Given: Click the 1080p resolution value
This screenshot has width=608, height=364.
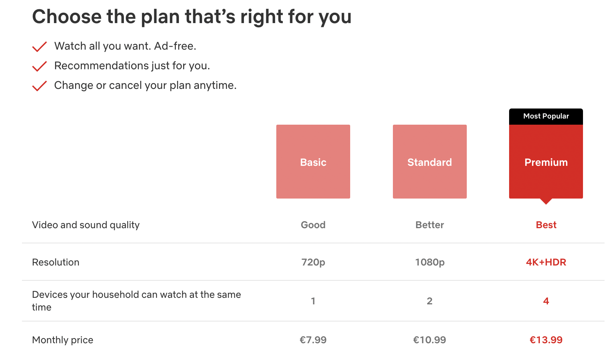Looking at the screenshot, I should [429, 262].
